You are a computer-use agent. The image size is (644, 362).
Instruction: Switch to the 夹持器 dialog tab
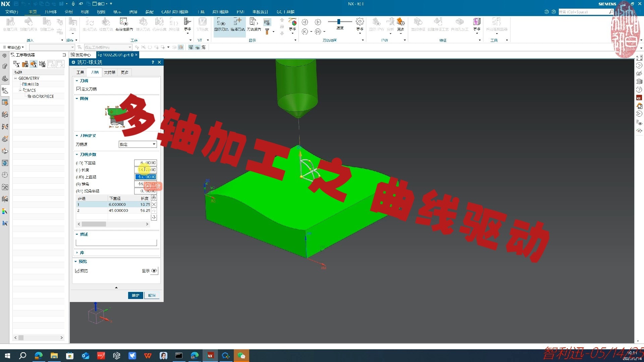(x=109, y=72)
